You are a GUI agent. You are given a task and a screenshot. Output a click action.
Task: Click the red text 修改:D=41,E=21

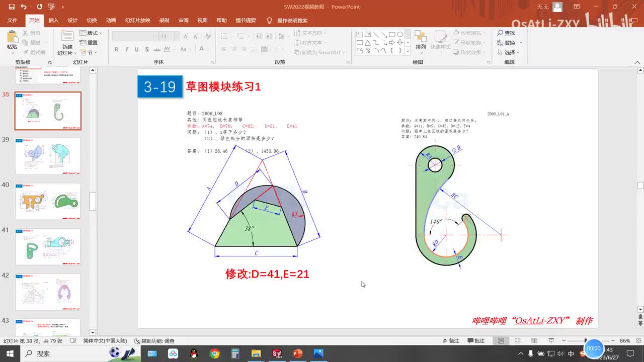[267, 274]
